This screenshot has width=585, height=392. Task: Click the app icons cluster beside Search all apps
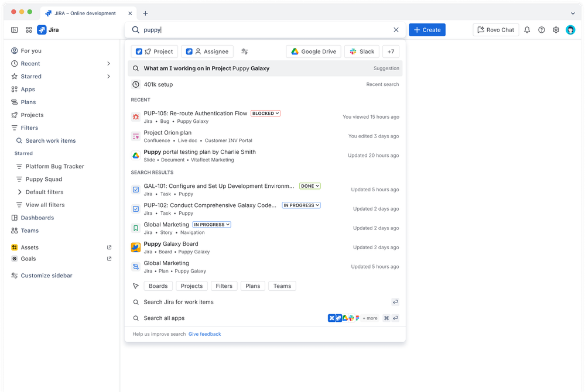click(344, 318)
